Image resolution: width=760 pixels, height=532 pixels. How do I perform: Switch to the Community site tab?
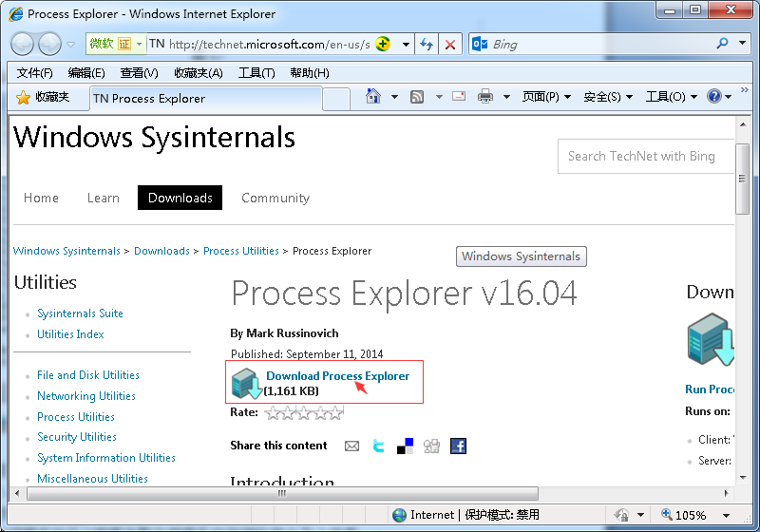click(275, 198)
